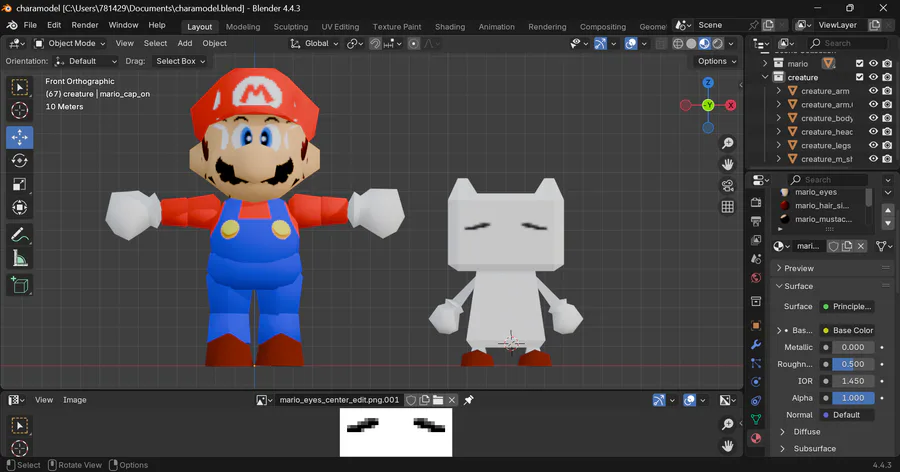Open the Modifiers wrench properties tab
Image resolution: width=900 pixels, height=472 pixels.
(x=756, y=345)
